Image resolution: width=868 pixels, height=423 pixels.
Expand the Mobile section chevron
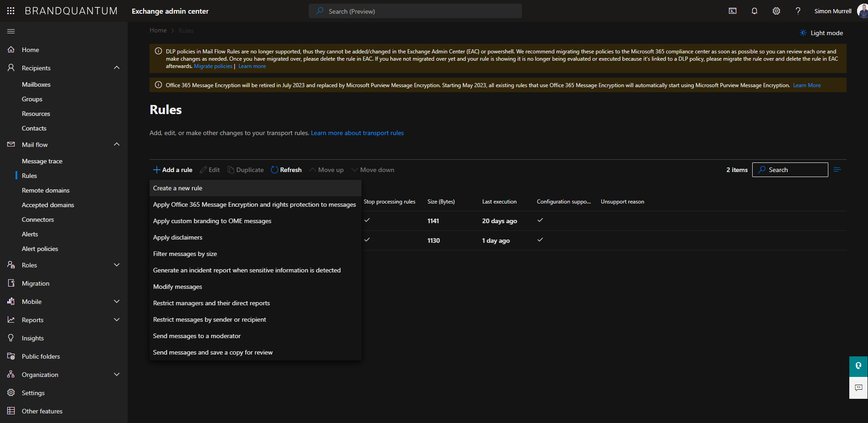(117, 301)
